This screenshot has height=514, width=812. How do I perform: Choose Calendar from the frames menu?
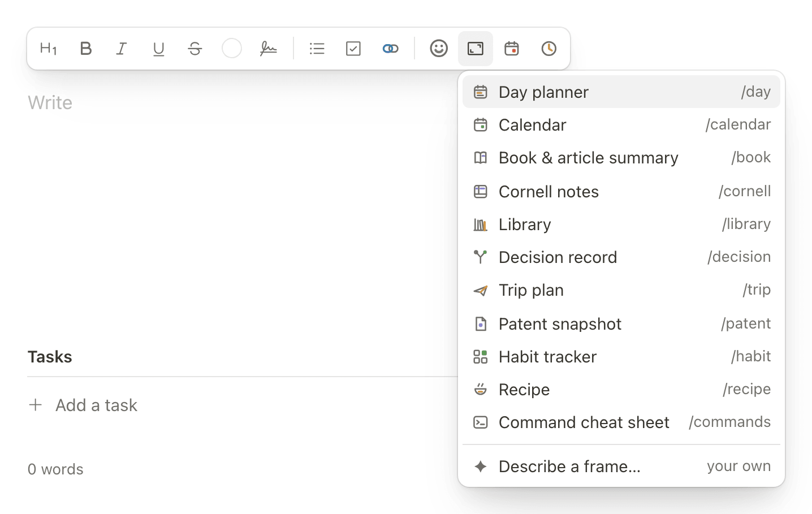pos(621,124)
